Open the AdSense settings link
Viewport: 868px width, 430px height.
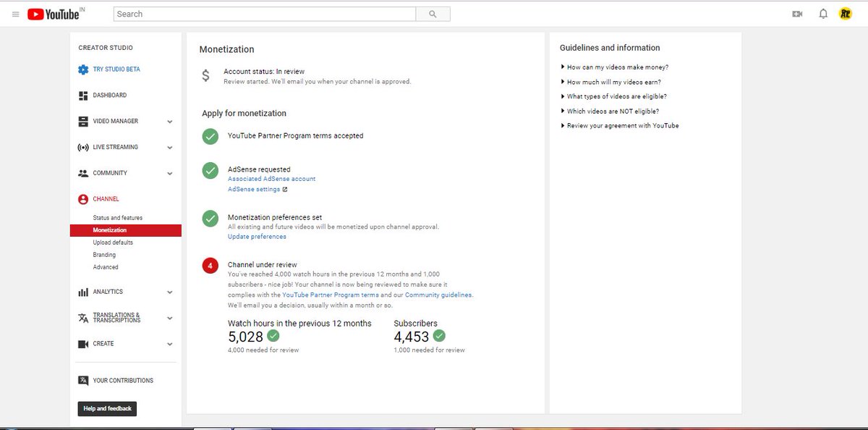pos(254,190)
